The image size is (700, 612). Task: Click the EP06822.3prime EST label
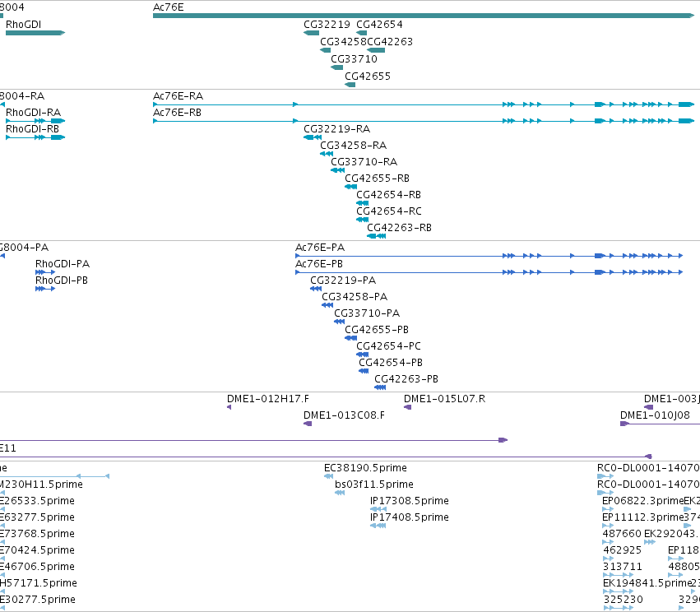643,501
